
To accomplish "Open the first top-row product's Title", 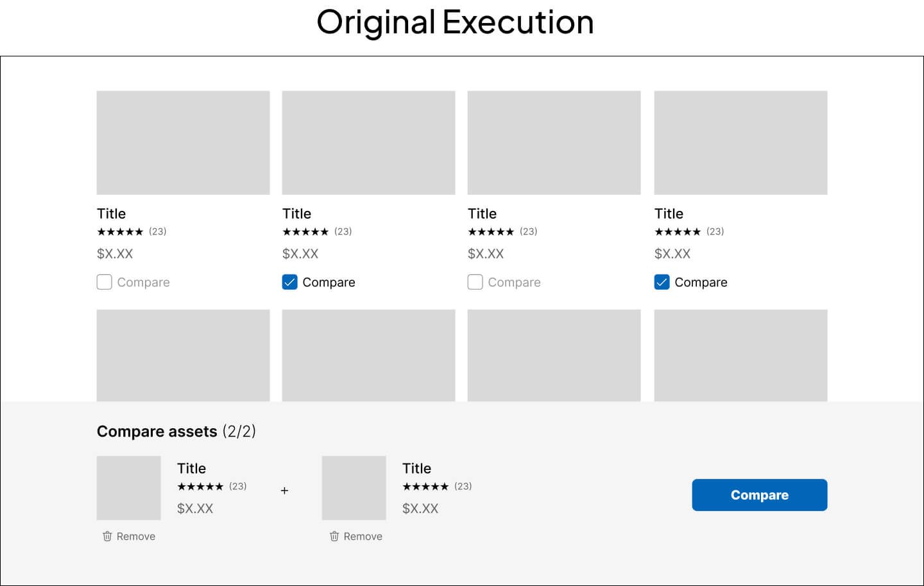I will pyautogui.click(x=111, y=213).
